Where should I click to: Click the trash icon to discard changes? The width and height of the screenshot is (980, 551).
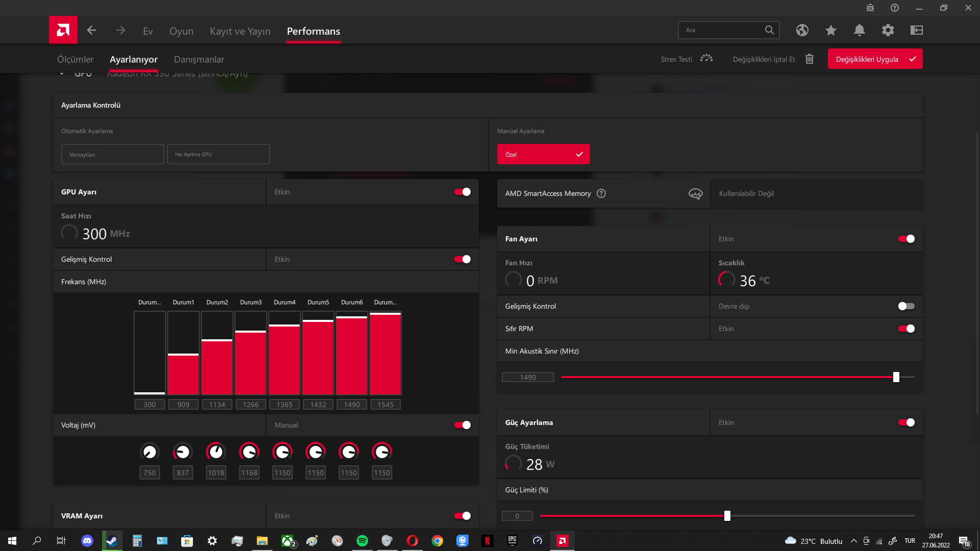coord(810,59)
